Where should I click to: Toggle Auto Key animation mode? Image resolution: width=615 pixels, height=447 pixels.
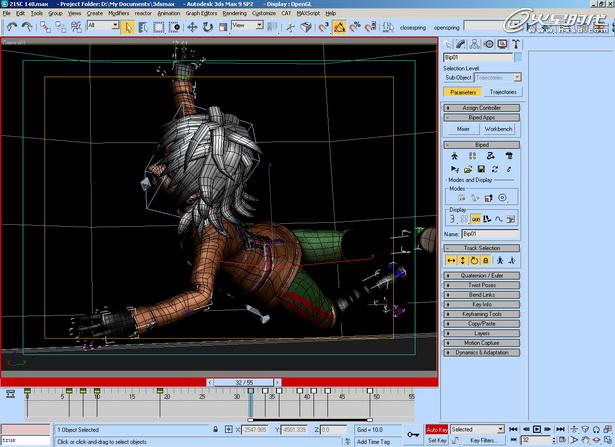(437, 429)
